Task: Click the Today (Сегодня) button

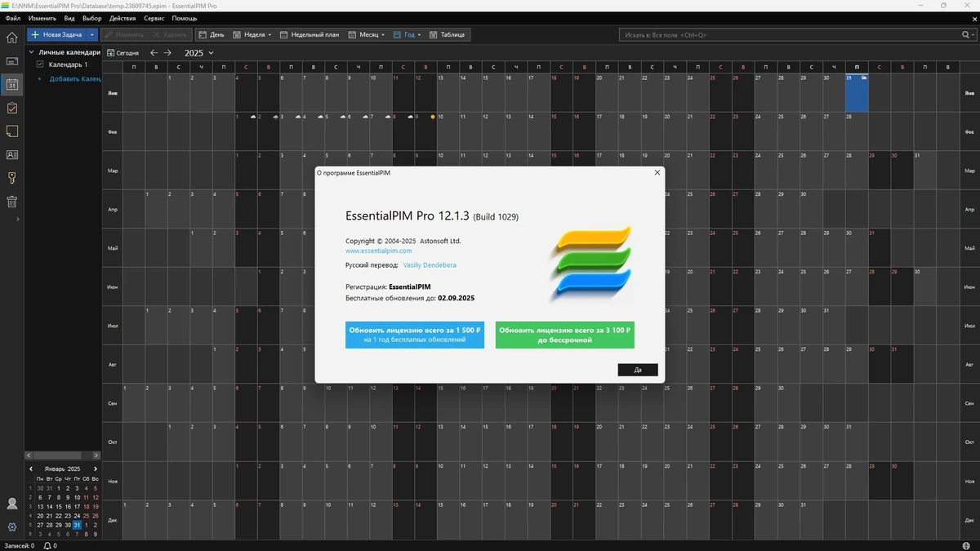Action: [123, 53]
